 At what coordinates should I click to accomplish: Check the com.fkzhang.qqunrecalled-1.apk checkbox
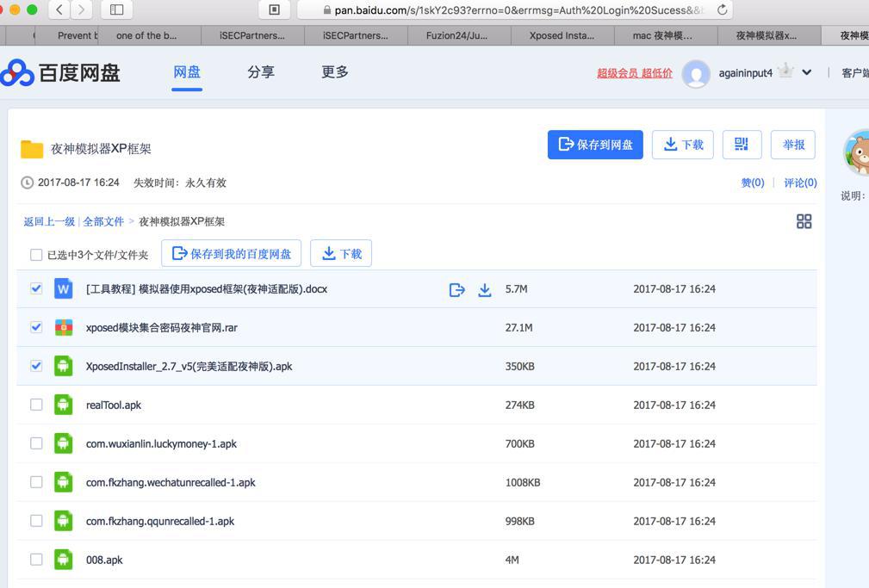[36, 520]
